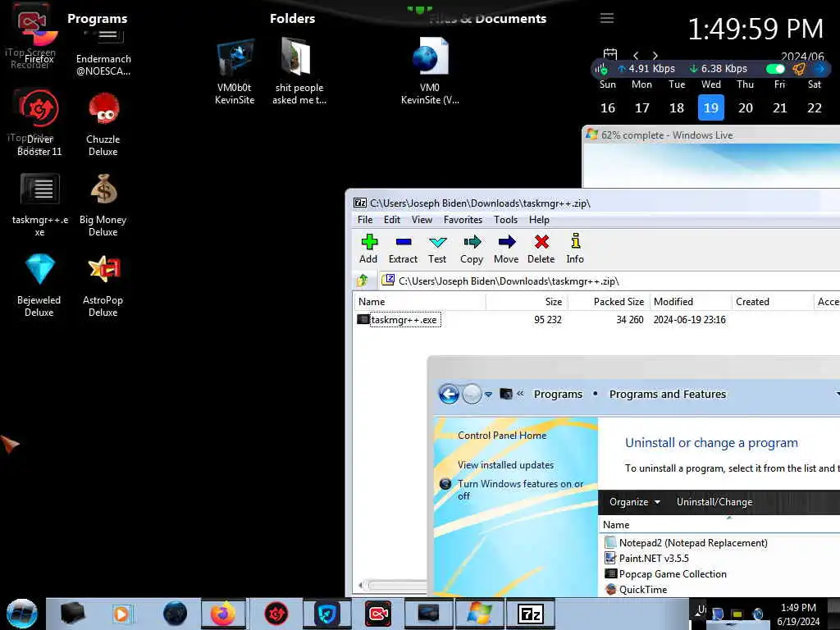Open the Driver Booster 11 desktop icon
Screen dimensions: 840x630
[x=39, y=124]
